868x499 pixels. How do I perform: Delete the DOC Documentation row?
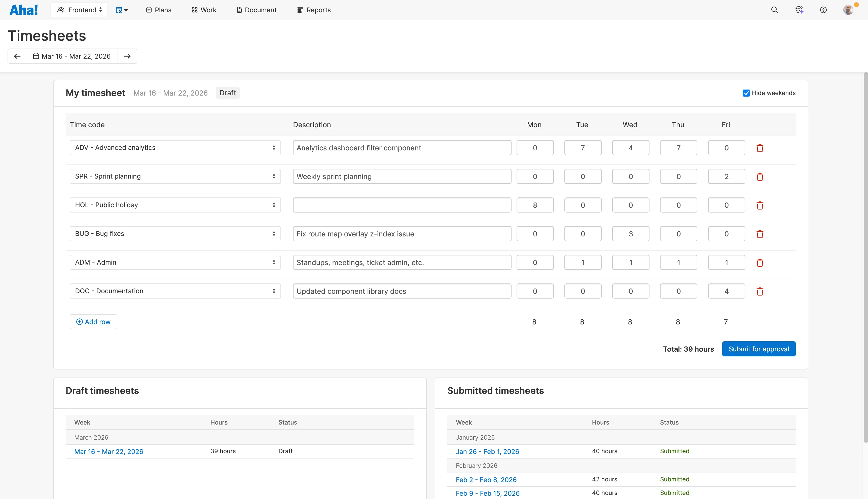coord(760,291)
